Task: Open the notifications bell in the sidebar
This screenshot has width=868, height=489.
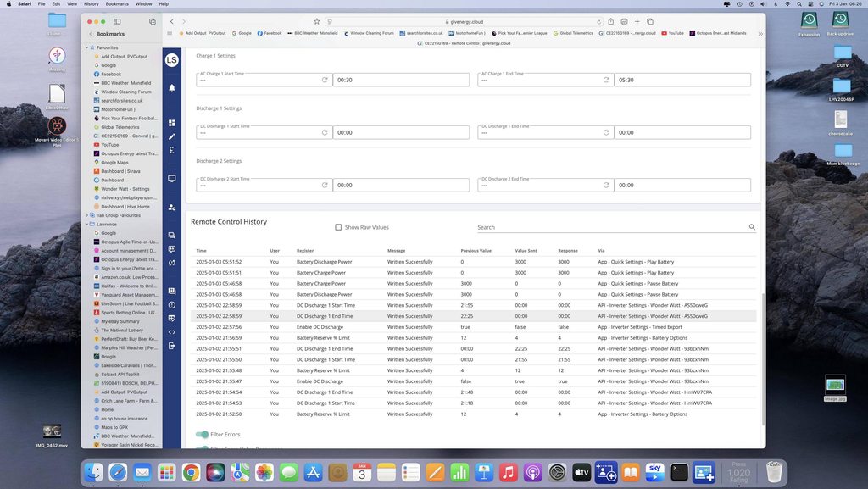Action: coord(172,87)
